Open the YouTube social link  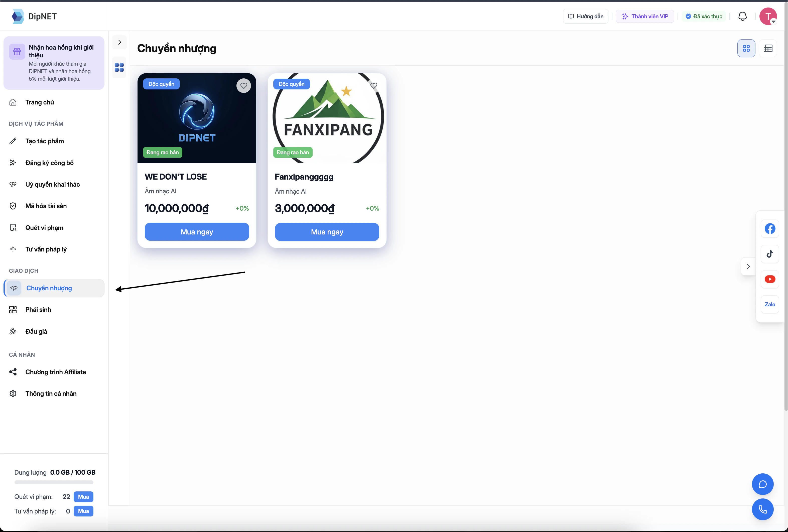coord(770,279)
